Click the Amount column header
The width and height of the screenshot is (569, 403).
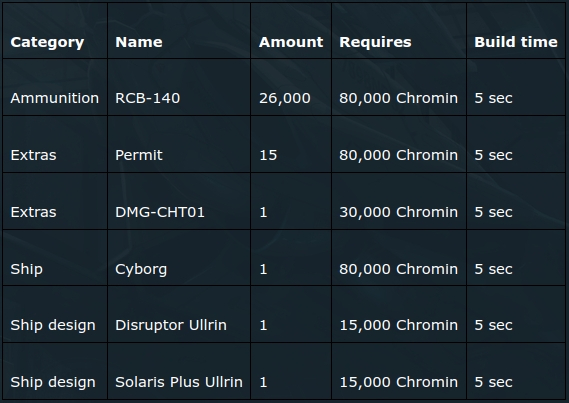tap(291, 42)
